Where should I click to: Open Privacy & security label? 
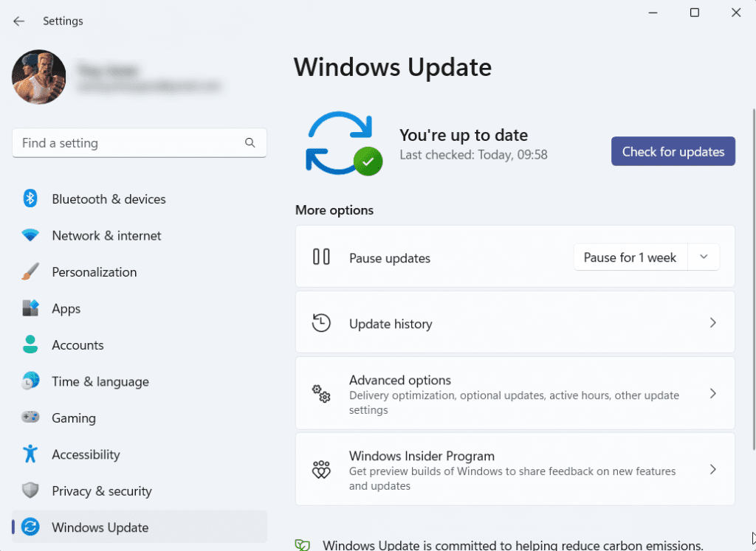pyautogui.click(x=102, y=491)
